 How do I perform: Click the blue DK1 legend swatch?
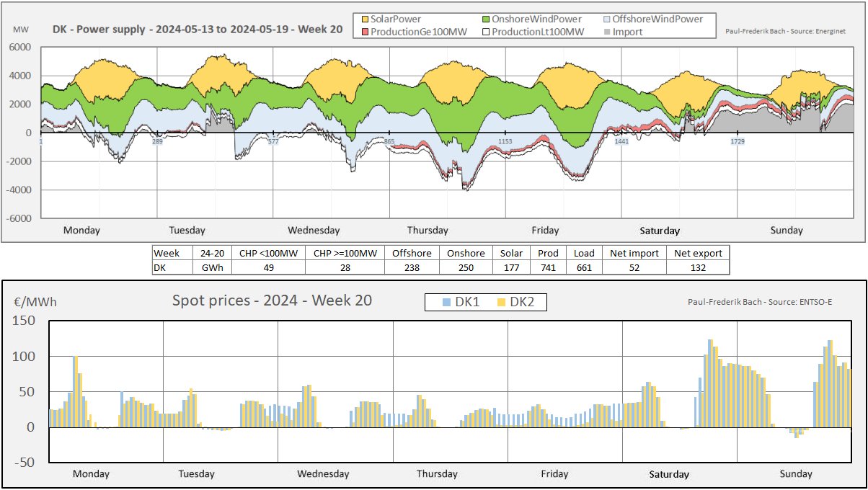click(x=448, y=303)
